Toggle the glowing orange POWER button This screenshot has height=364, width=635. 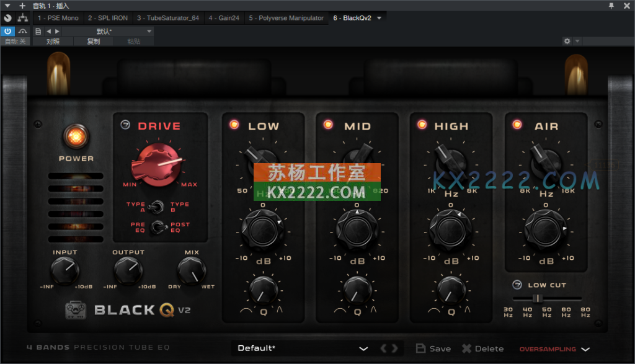pos(76,136)
